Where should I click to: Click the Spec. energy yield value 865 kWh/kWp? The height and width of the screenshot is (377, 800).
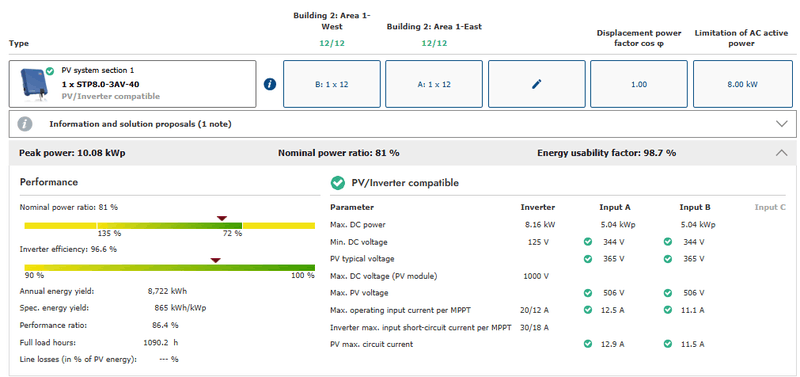point(180,308)
